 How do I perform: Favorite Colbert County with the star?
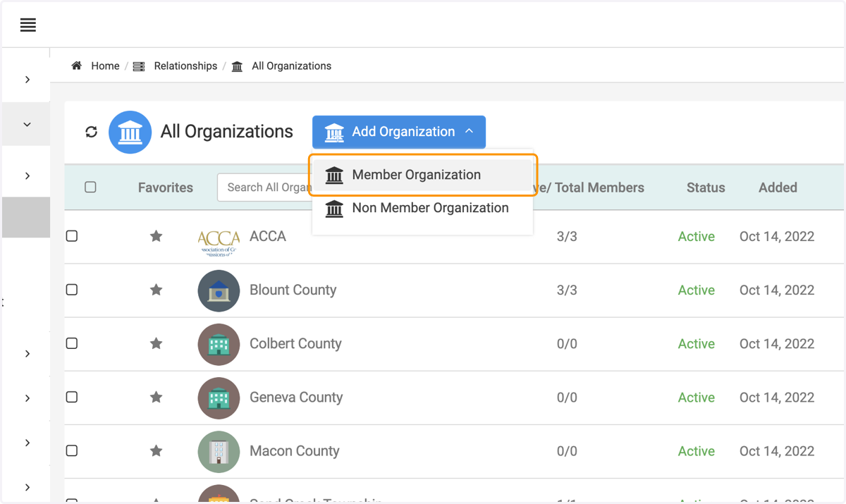click(157, 343)
